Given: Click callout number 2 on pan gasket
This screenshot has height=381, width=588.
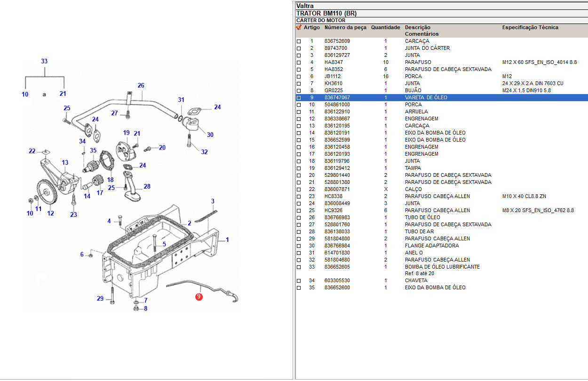Looking at the screenshot, I should pos(190,223).
